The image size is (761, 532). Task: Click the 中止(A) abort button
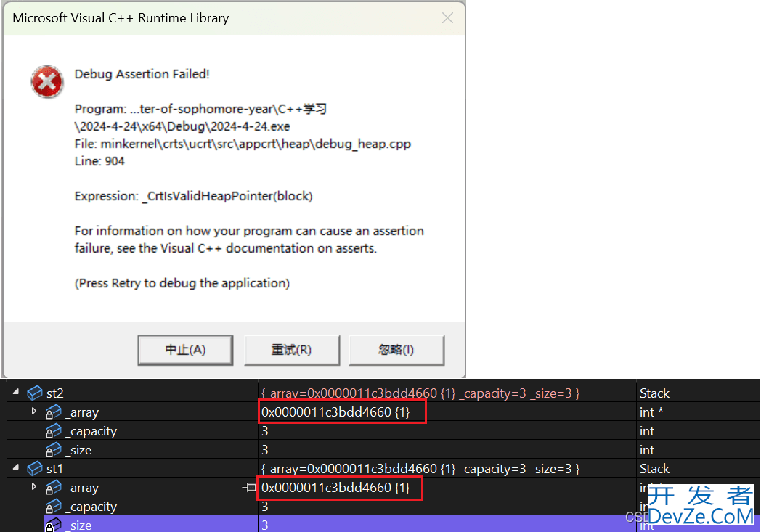tap(185, 350)
